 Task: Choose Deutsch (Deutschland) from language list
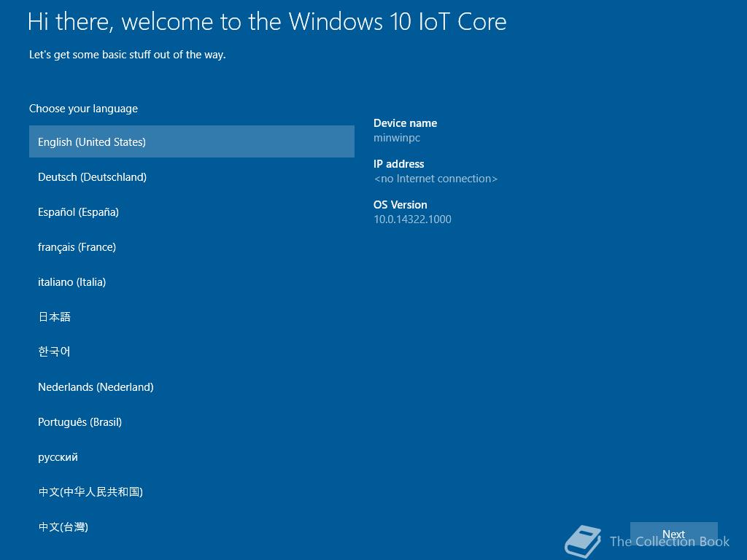pyautogui.click(x=192, y=176)
